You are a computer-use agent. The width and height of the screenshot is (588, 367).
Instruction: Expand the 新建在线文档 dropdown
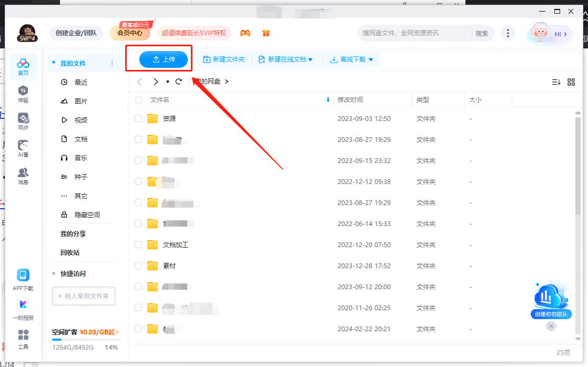[x=311, y=59]
